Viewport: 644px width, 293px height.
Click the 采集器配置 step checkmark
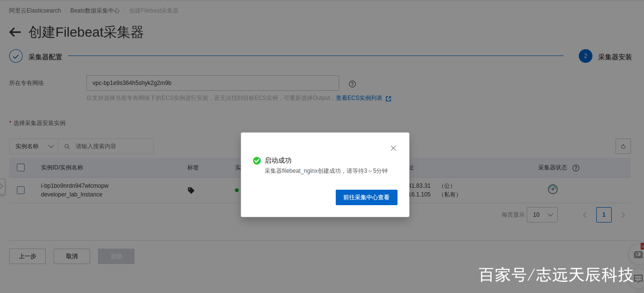point(16,56)
